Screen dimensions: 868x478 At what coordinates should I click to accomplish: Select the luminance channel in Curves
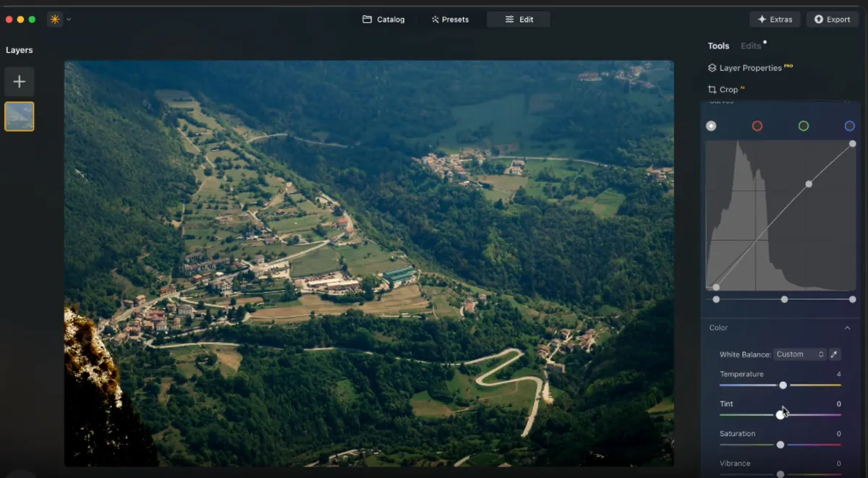click(x=711, y=125)
